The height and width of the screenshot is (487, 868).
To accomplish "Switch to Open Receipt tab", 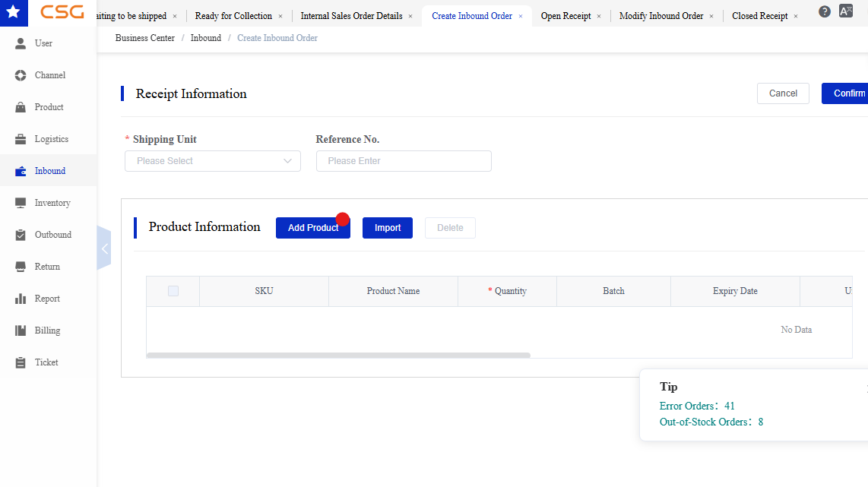I will pyautogui.click(x=565, y=16).
